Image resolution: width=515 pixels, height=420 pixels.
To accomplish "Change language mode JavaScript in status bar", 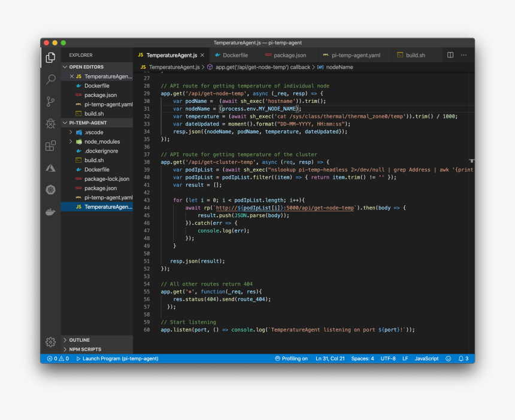I will [426, 358].
